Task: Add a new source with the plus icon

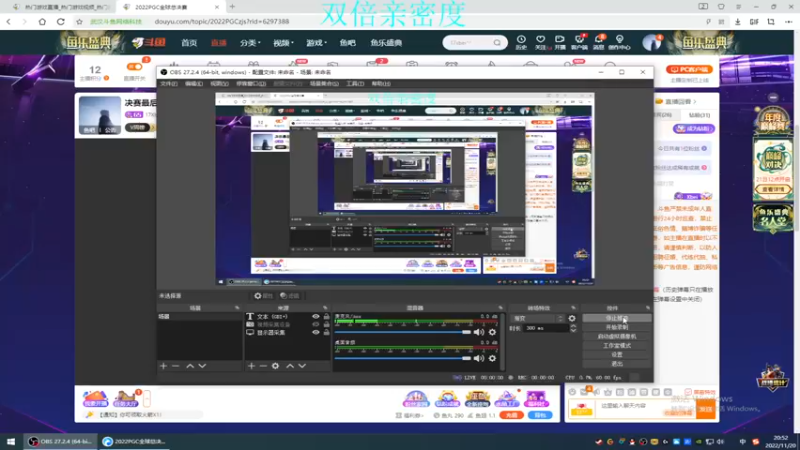Action: point(251,366)
